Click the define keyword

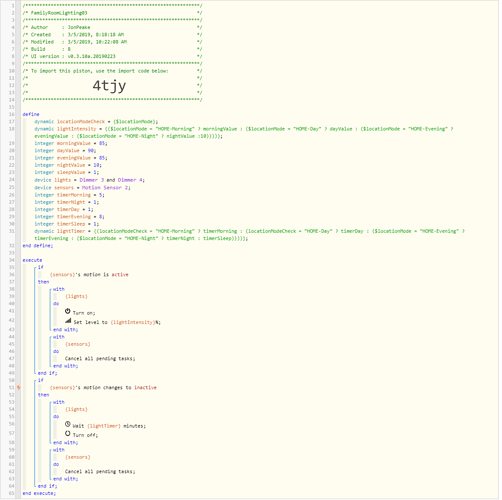click(31, 115)
